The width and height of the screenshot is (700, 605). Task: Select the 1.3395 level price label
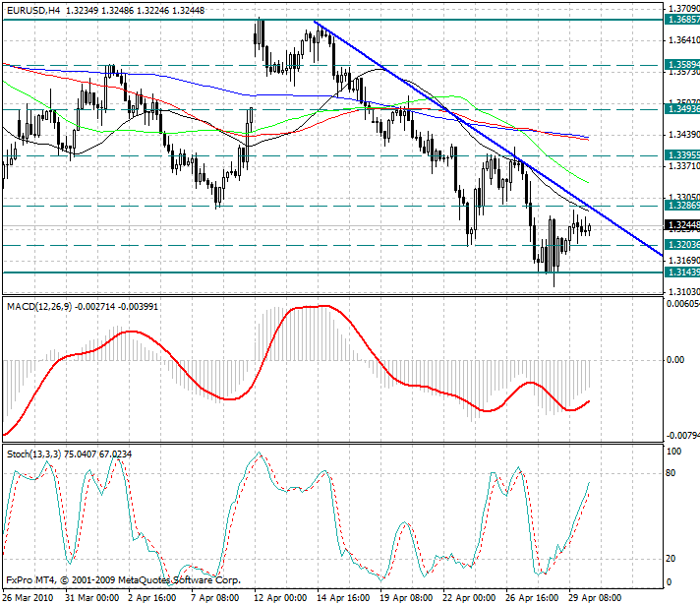[x=682, y=155]
